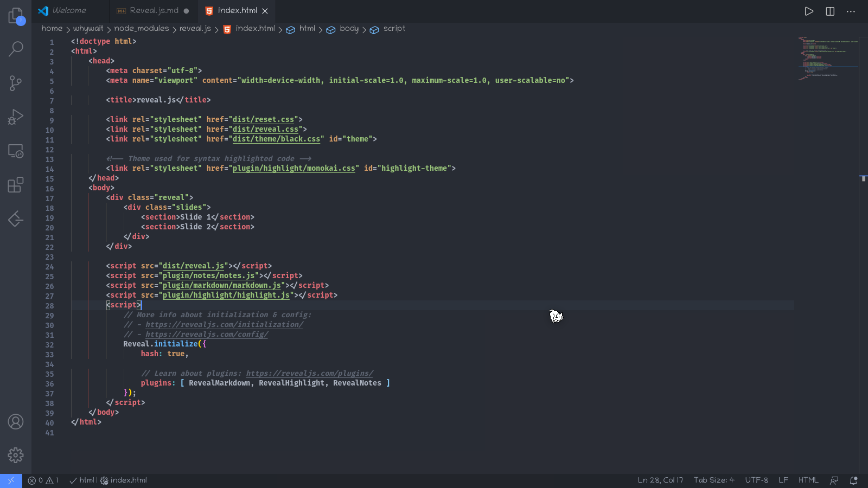Select the index.html editor tab
The width and height of the screenshot is (868, 488).
pos(237,11)
